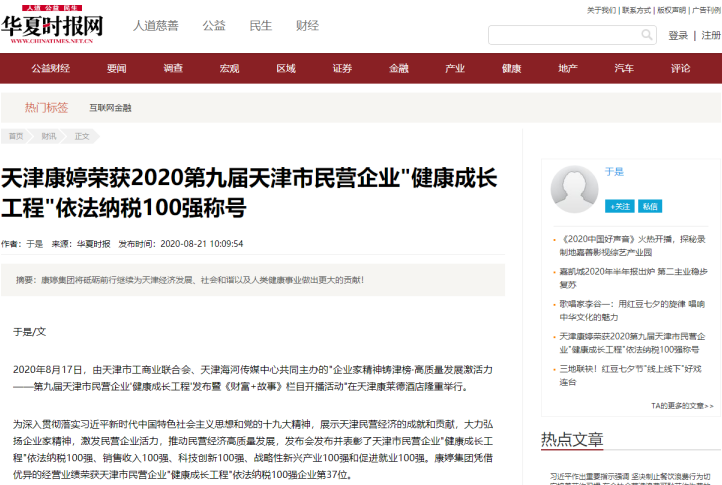The height and width of the screenshot is (485, 722).
Task: Click inside the search input box
Action: coord(560,35)
